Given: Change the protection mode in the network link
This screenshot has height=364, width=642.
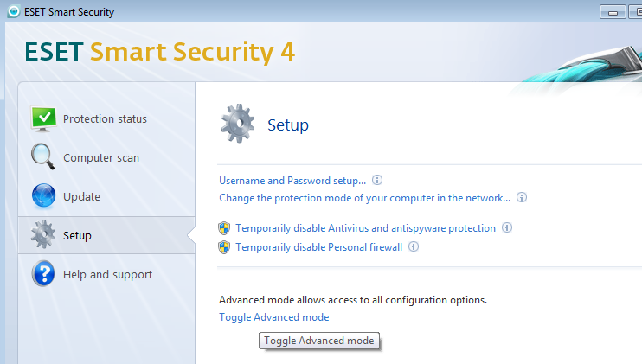Looking at the screenshot, I should point(365,198).
